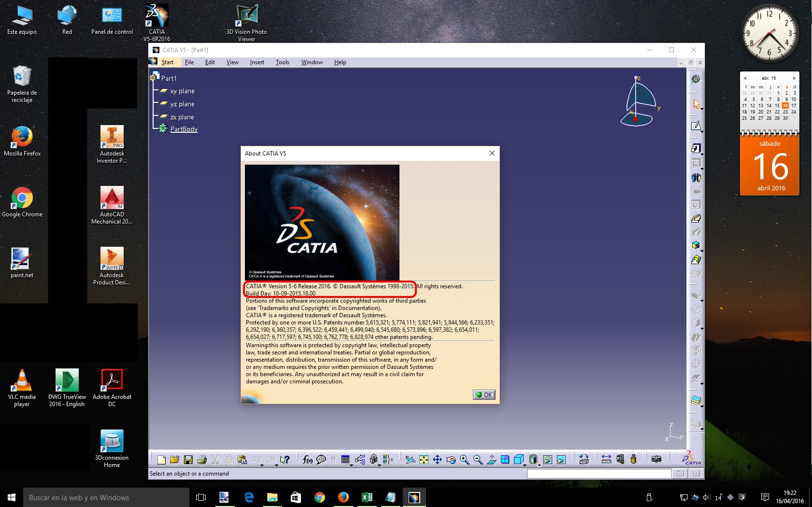Viewport: 812px width, 507px height.
Task: Close the About CATIA V5 dialog
Action: pos(492,153)
